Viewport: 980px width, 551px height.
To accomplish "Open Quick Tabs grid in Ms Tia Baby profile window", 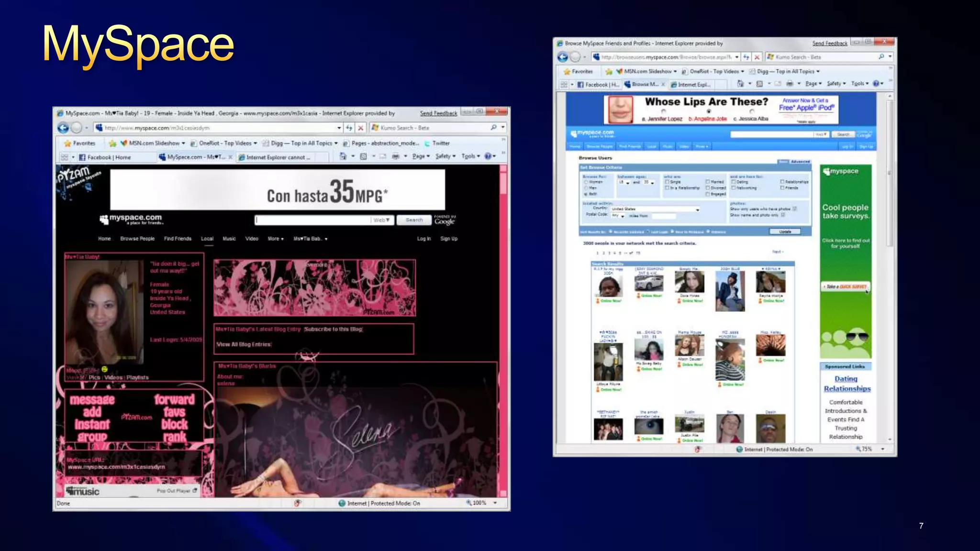I will 65,157.
